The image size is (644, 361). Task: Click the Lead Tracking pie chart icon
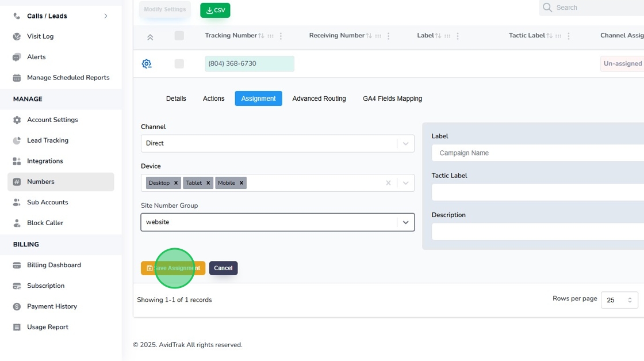(x=17, y=140)
